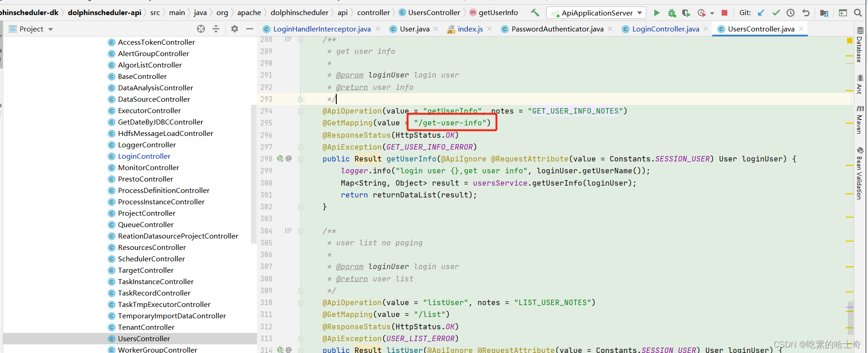The image size is (868, 353).
Task: Click the editor vertical scrollbar thumb
Action: [x=851, y=318]
